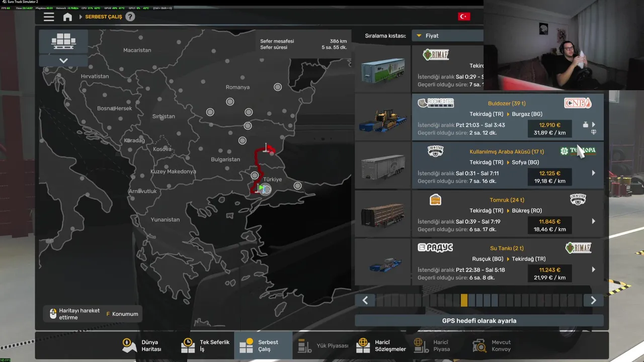Click the orange company logo on Tomruk row

[436, 200]
